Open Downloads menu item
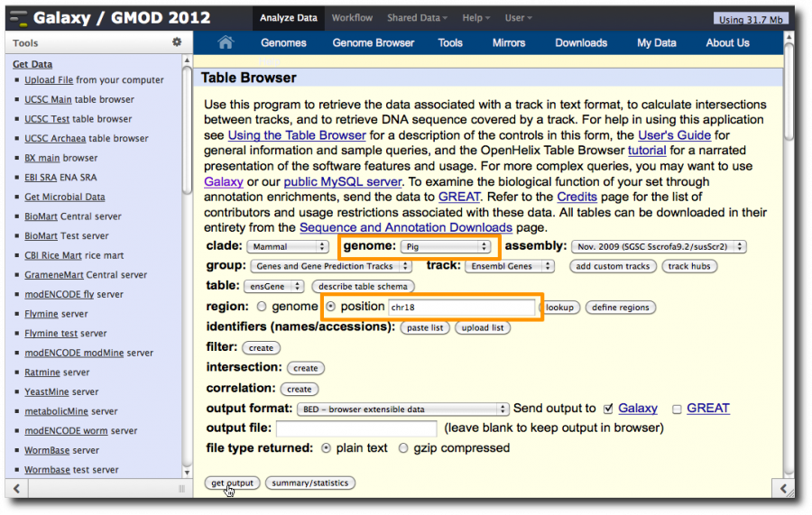 click(581, 42)
